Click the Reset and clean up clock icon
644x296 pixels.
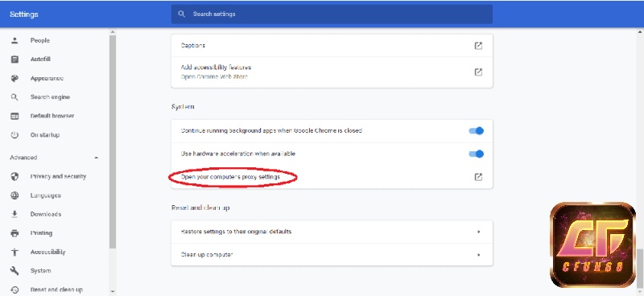(14, 290)
